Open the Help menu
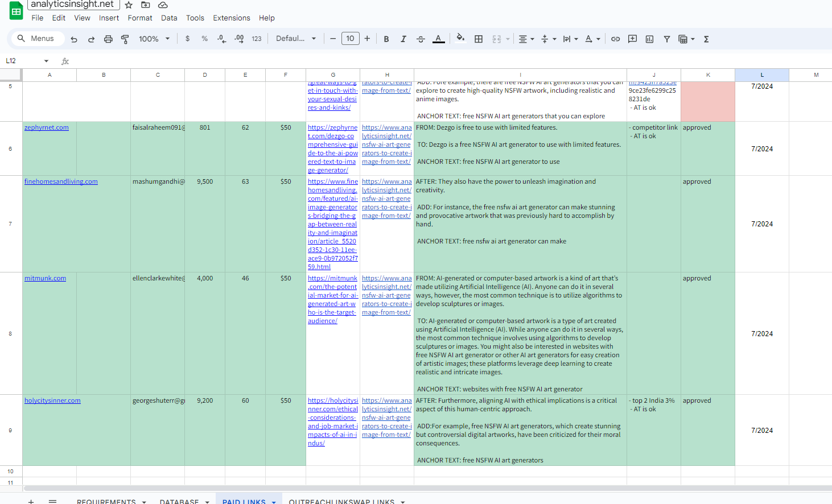Viewport: 832px width, 504px height. coord(267,18)
